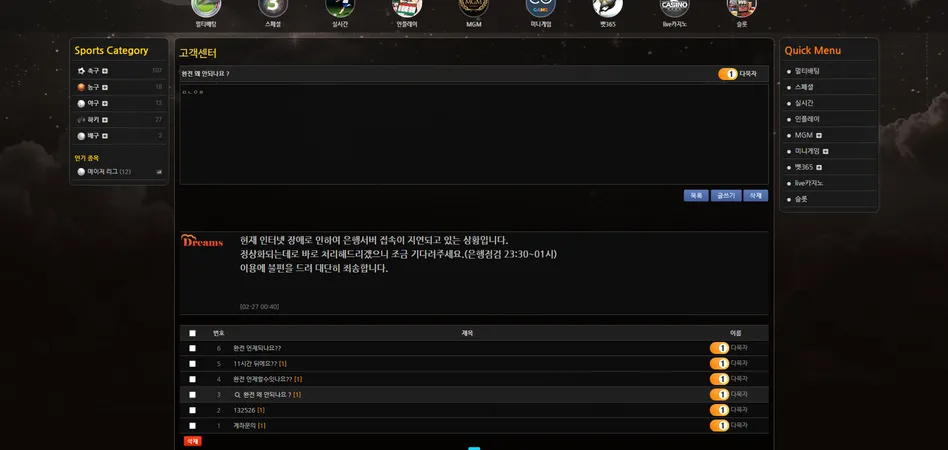Open the 슬롯 icon in top navigation

(742, 7)
